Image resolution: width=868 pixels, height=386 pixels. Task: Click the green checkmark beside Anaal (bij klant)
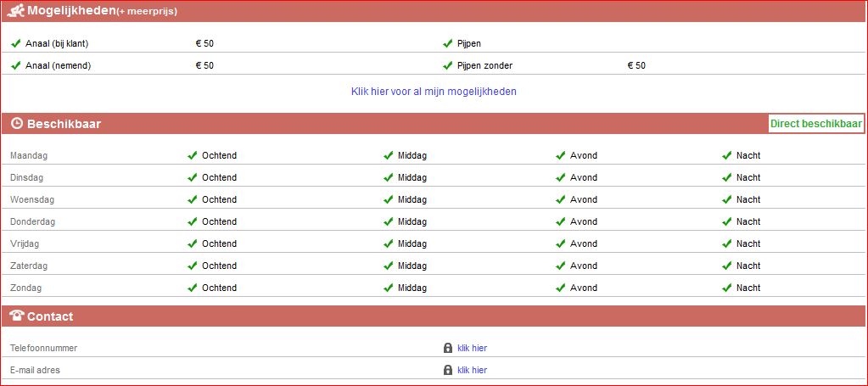click(x=16, y=43)
